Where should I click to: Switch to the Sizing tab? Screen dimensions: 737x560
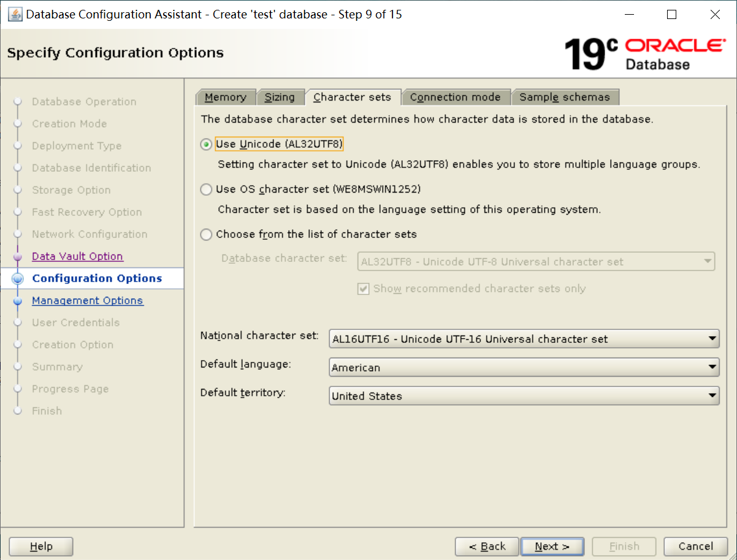point(280,97)
